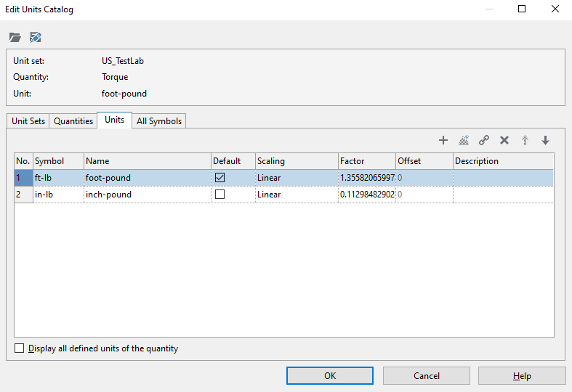Click the save-as pencil icon
This screenshot has height=392, width=572.
[x=35, y=37]
